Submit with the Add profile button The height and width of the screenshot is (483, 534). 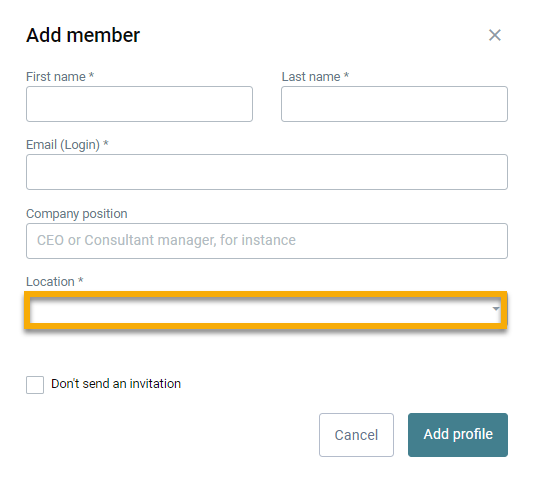tap(458, 435)
